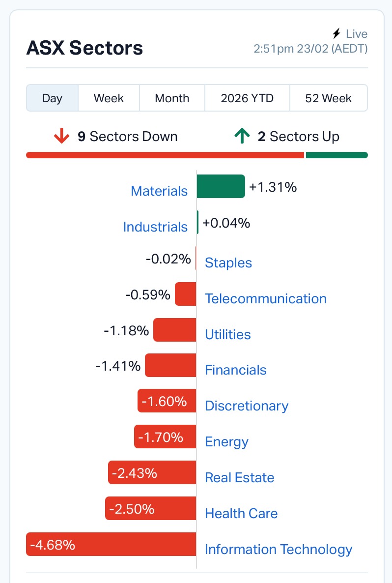This screenshot has width=392, height=583.
Task: Click the red down arrow icon
Action: tap(61, 136)
